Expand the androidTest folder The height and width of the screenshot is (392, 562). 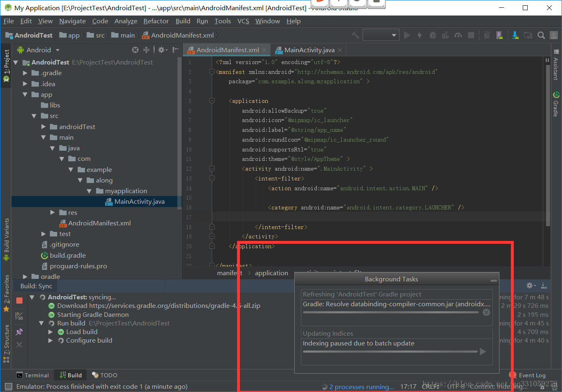click(x=43, y=127)
